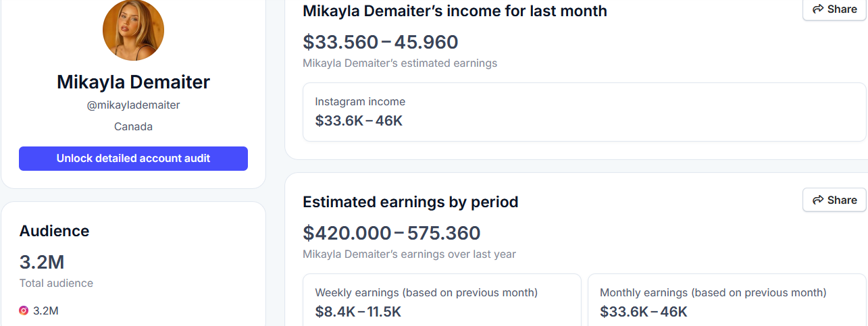This screenshot has height=326, width=868.
Task: Click the Instagram income card
Action: 584,112
